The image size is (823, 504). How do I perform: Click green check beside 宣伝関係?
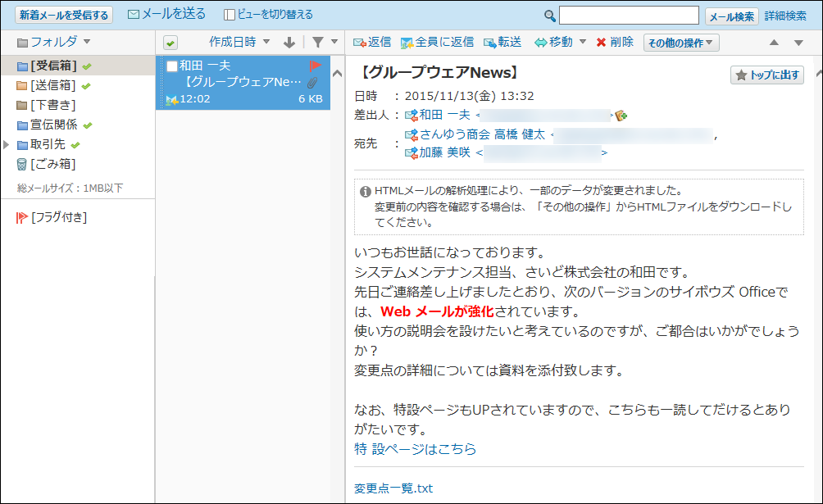88,125
